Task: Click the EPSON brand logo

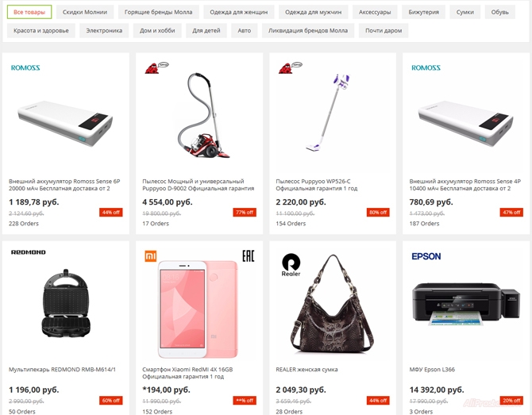Action: 426,256
